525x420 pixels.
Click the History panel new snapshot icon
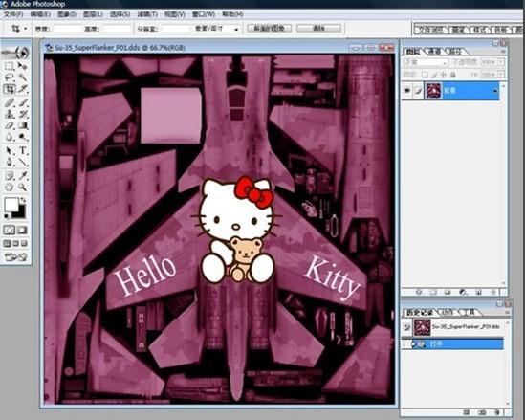click(482, 412)
